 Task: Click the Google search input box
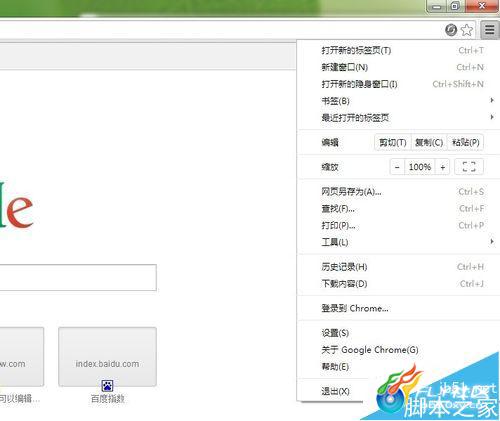point(78,277)
